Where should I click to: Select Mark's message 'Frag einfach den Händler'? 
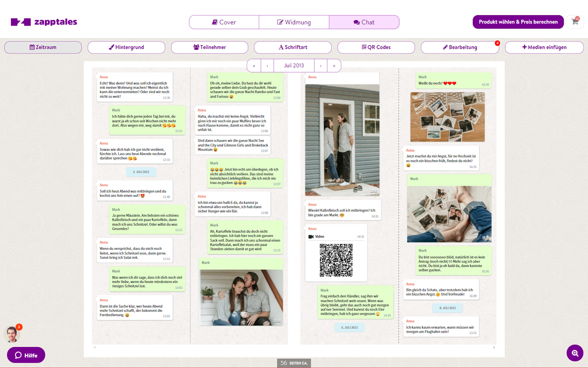(356, 302)
